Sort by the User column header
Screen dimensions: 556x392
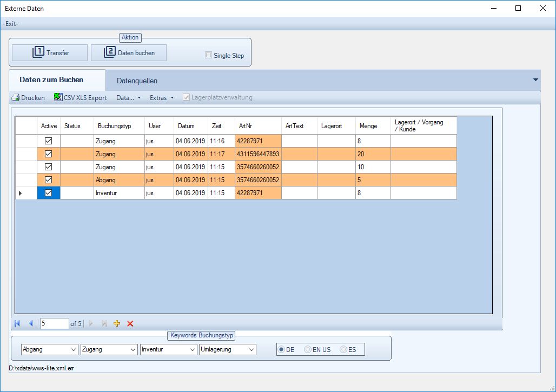159,126
